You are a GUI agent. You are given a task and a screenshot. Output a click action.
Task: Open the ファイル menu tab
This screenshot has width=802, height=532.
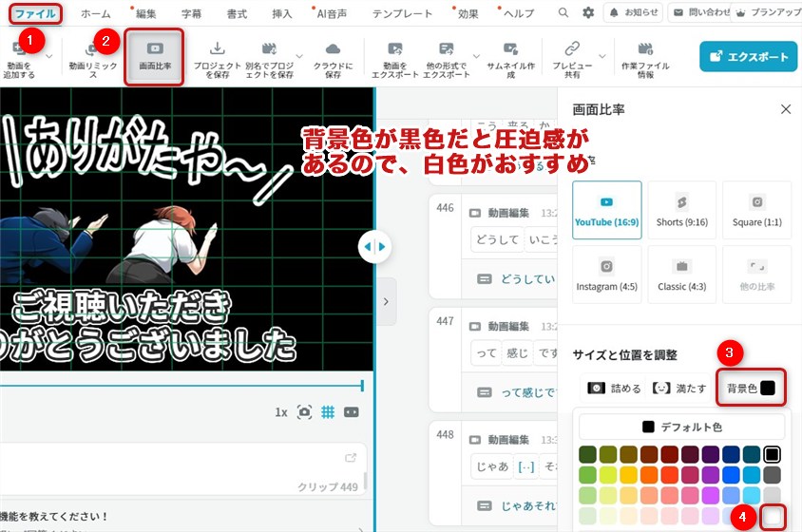pos(34,13)
